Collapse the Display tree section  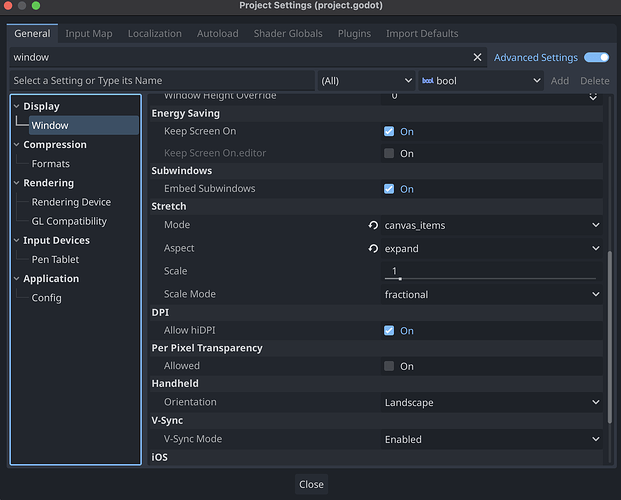(17, 106)
